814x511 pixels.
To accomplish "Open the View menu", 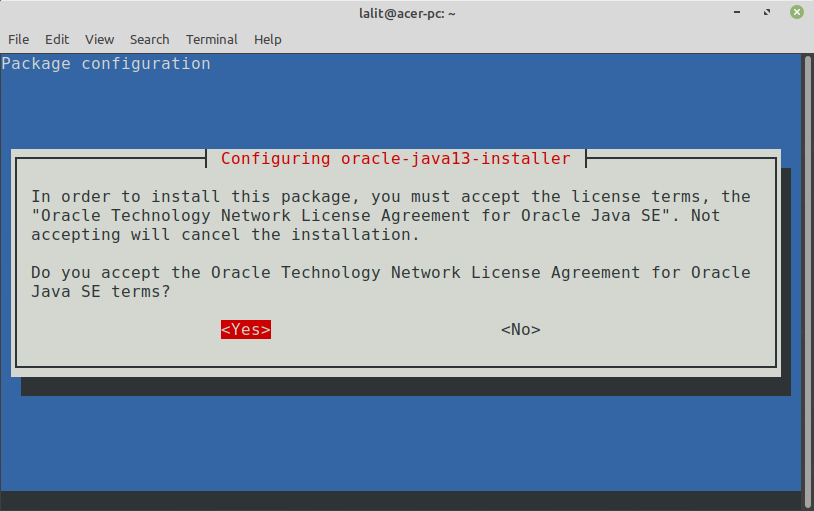I will (x=99, y=39).
